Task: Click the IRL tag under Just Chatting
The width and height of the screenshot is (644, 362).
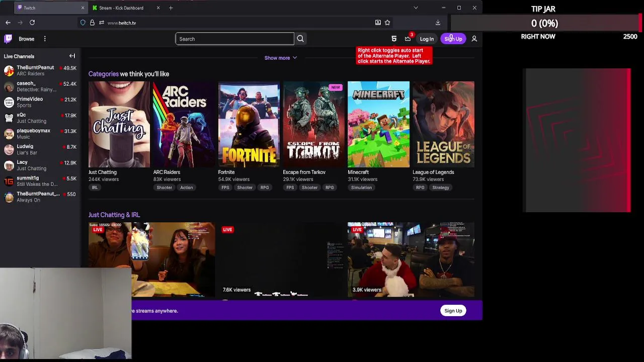Action: point(95,188)
